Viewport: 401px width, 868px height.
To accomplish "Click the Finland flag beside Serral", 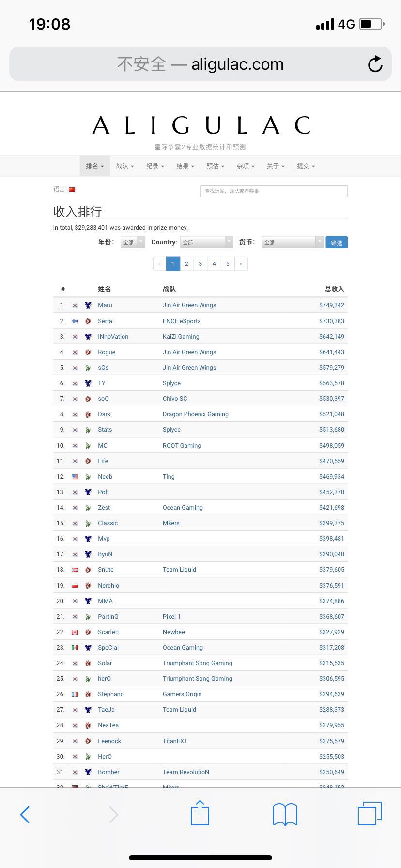I will (75, 321).
